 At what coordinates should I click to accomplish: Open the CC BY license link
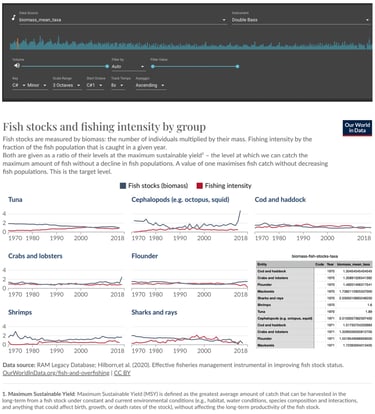click(x=122, y=373)
